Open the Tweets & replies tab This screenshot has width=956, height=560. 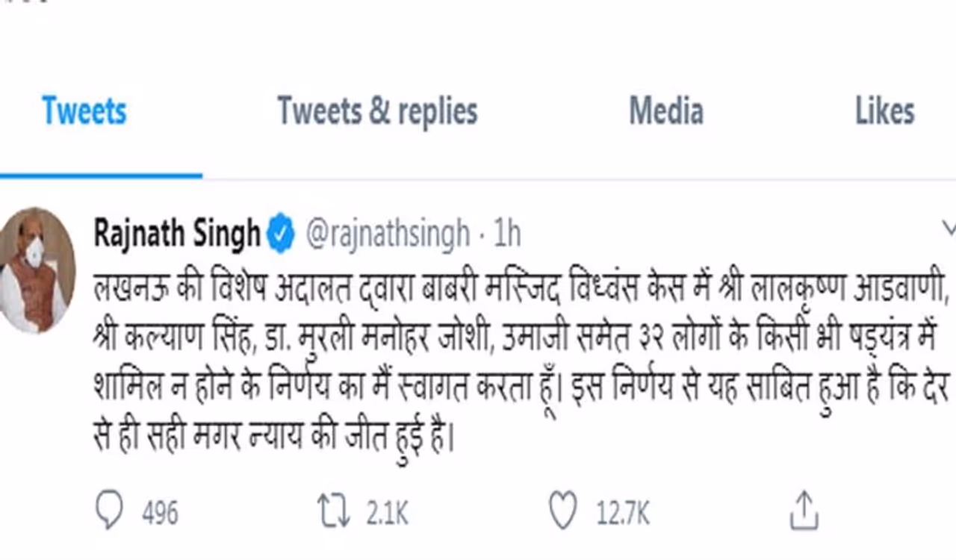point(377,112)
